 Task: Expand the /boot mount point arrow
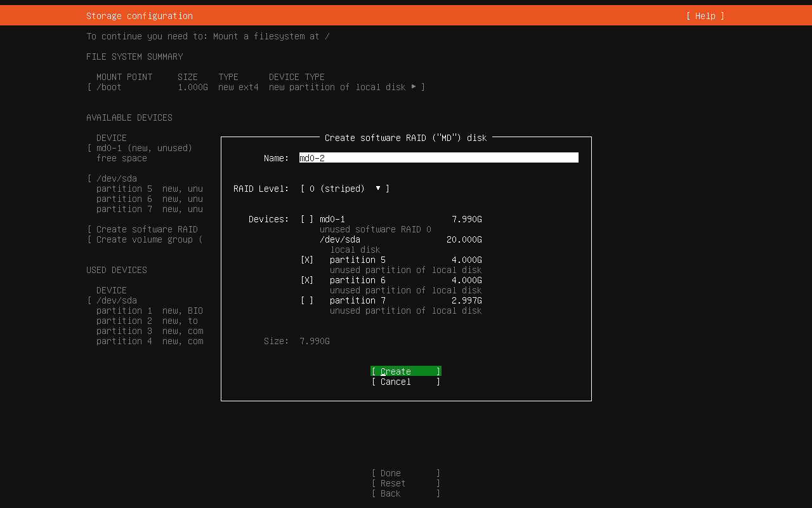click(414, 87)
